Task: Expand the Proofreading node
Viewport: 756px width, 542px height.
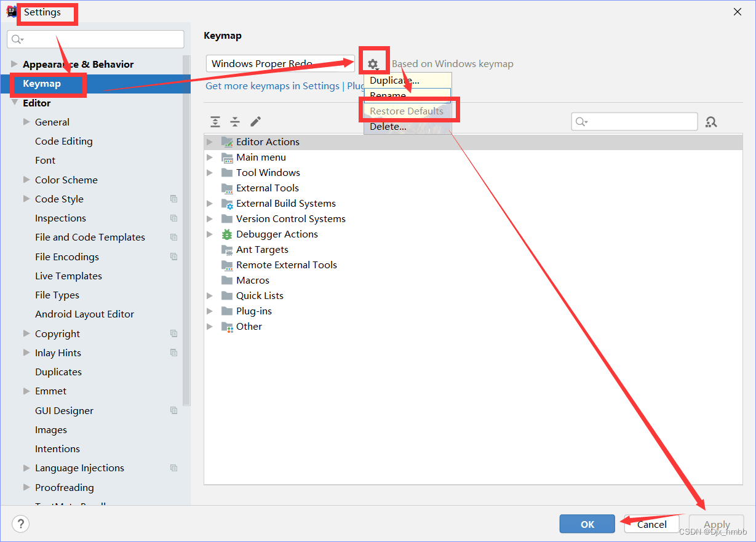Action: pos(26,487)
